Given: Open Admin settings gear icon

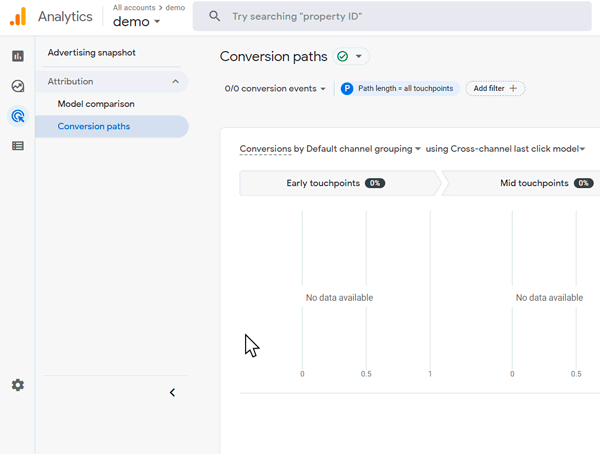Looking at the screenshot, I should pos(17,385).
